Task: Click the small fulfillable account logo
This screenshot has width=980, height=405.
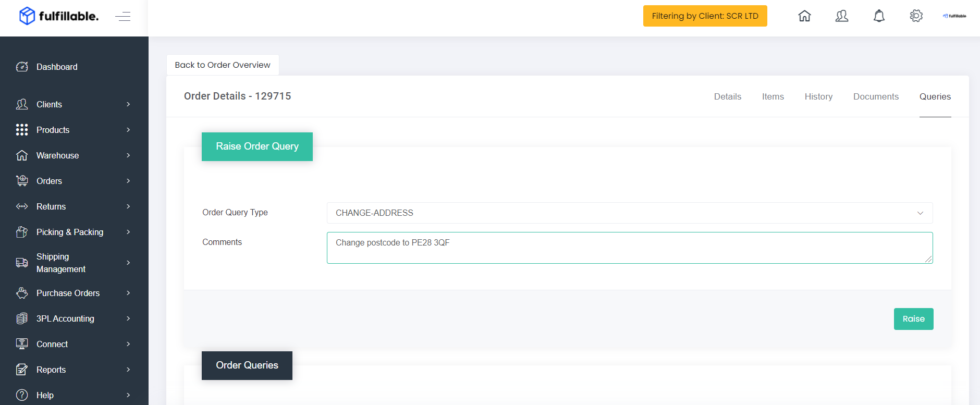Action: (954, 16)
